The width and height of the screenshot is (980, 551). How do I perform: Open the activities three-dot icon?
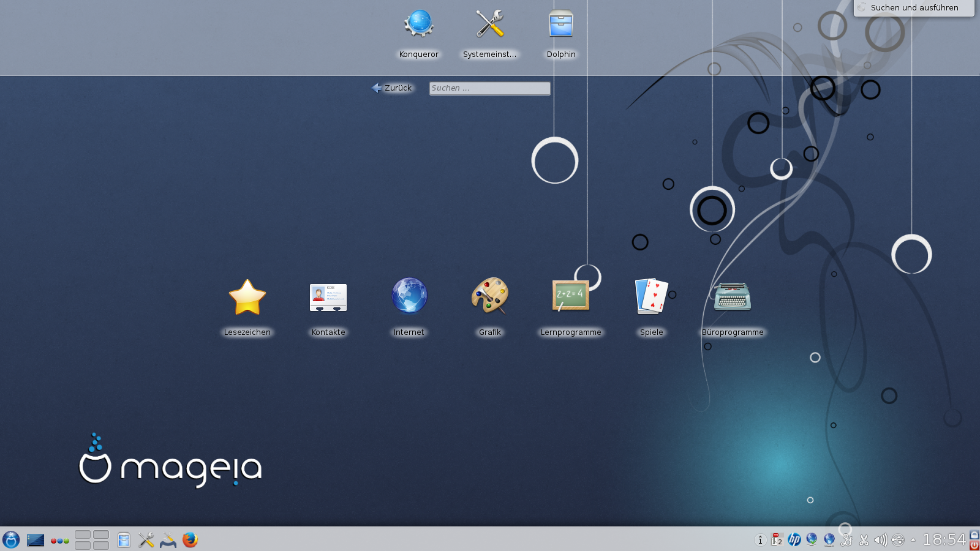59,541
